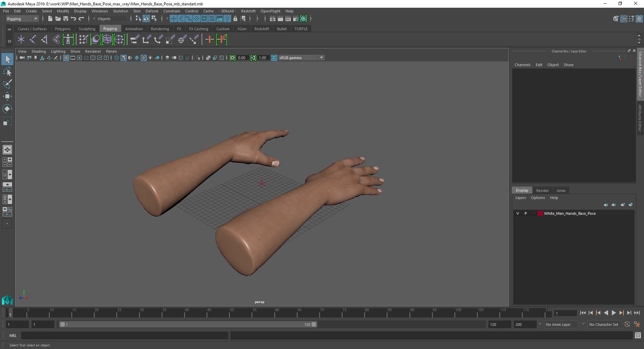Open the Skeleton menu

(120, 11)
